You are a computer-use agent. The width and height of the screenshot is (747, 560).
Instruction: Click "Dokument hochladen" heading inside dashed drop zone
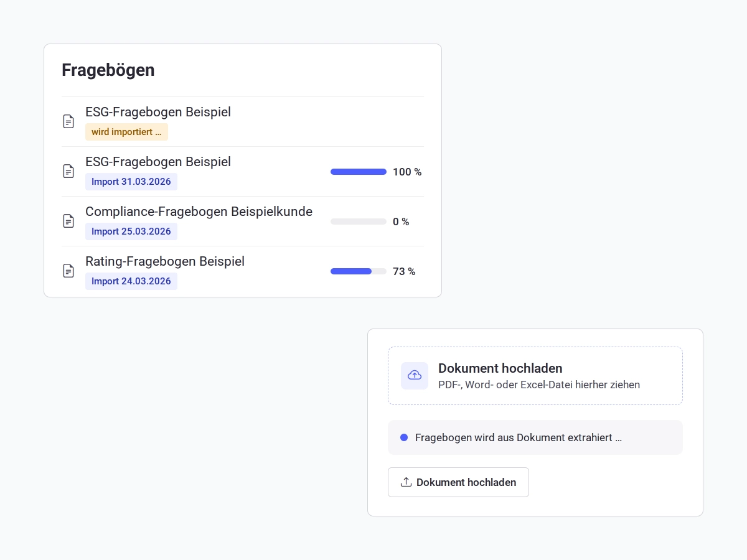(x=500, y=368)
